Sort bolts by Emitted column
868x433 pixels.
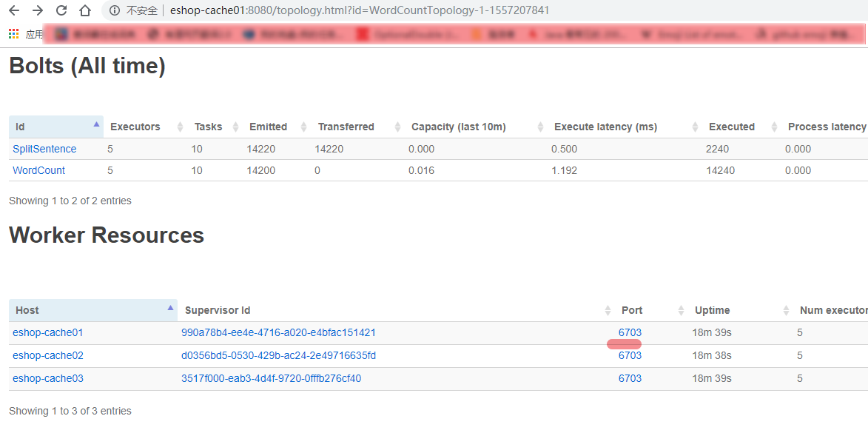point(268,127)
